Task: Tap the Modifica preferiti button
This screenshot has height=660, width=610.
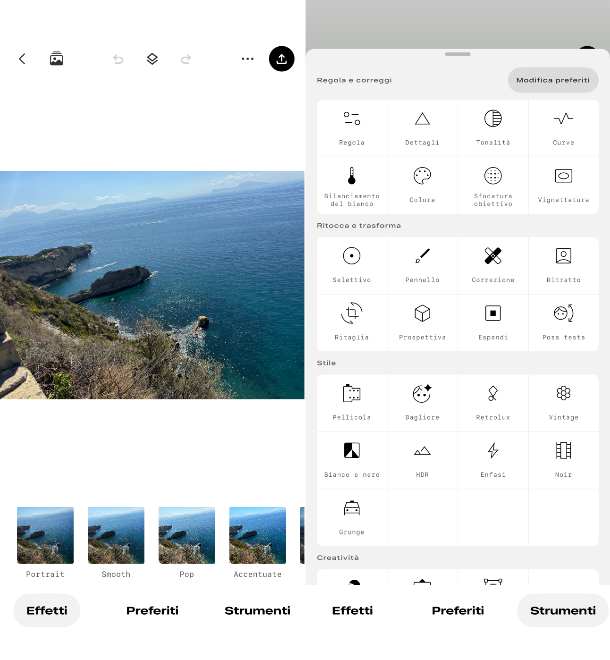Action: coord(552,80)
